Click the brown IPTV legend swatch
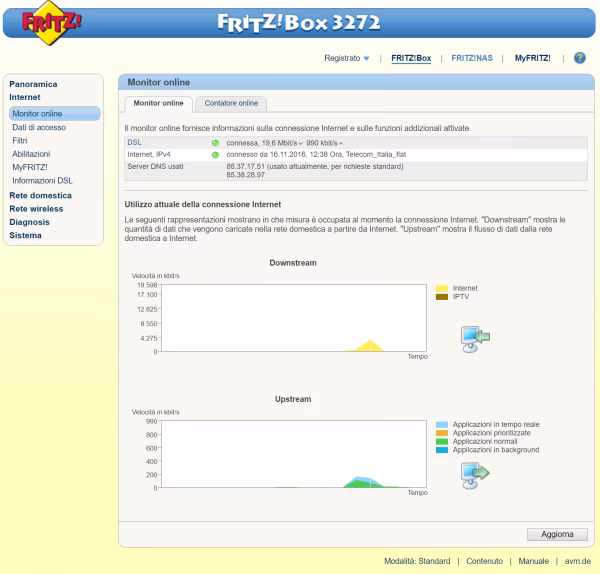Image resolution: width=600 pixels, height=574 pixels. pos(442,297)
